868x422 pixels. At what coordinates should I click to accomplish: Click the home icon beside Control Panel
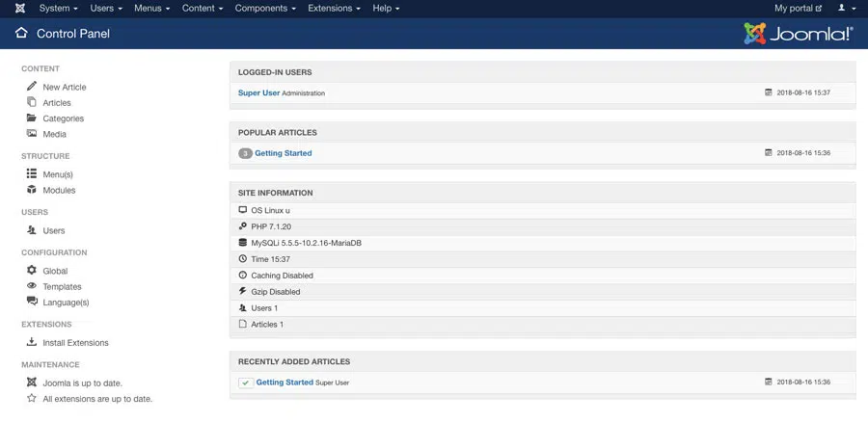(x=21, y=33)
